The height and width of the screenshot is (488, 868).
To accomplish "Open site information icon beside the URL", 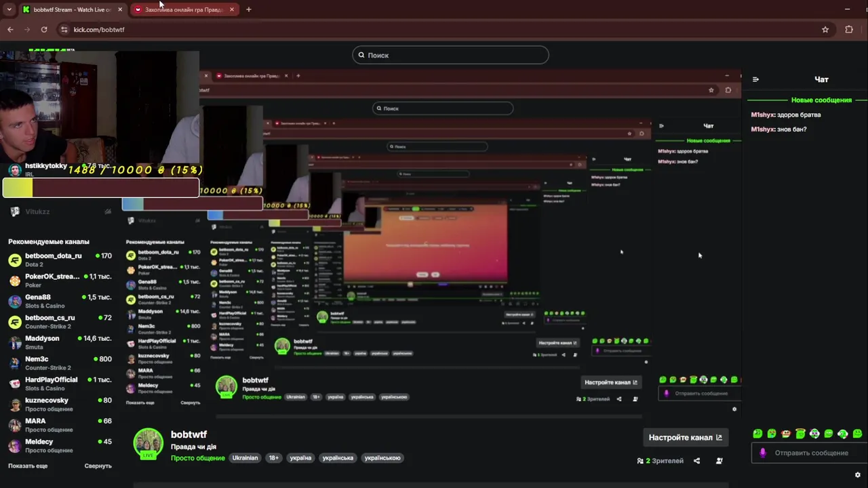I will click(x=64, y=30).
